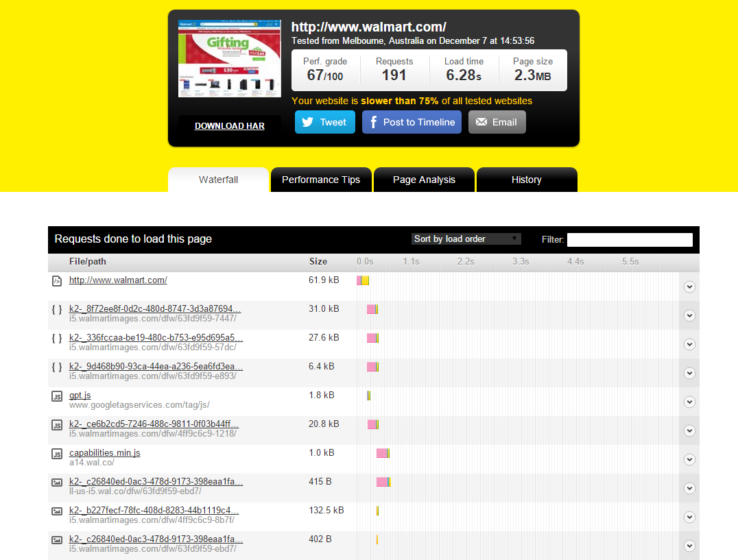
Task: Open the k2-_b227fecf-78fc file link
Action: coord(154,510)
